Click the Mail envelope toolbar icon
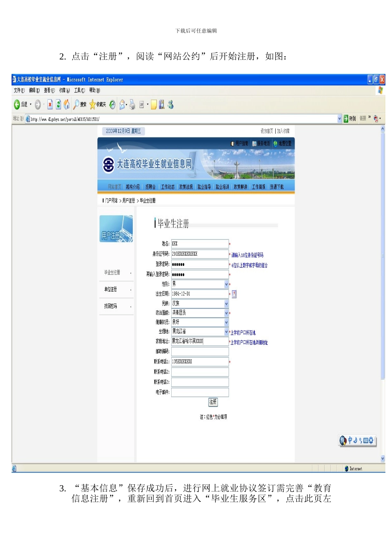Viewport: 392px width, 555px height. (x=122, y=104)
